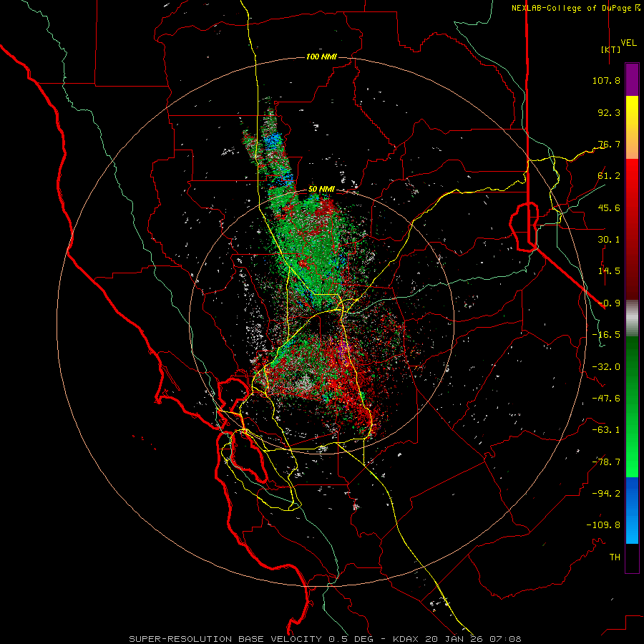Click the 76.7 velocity scale value
Viewport: 644px width, 644px height.
tap(609, 144)
